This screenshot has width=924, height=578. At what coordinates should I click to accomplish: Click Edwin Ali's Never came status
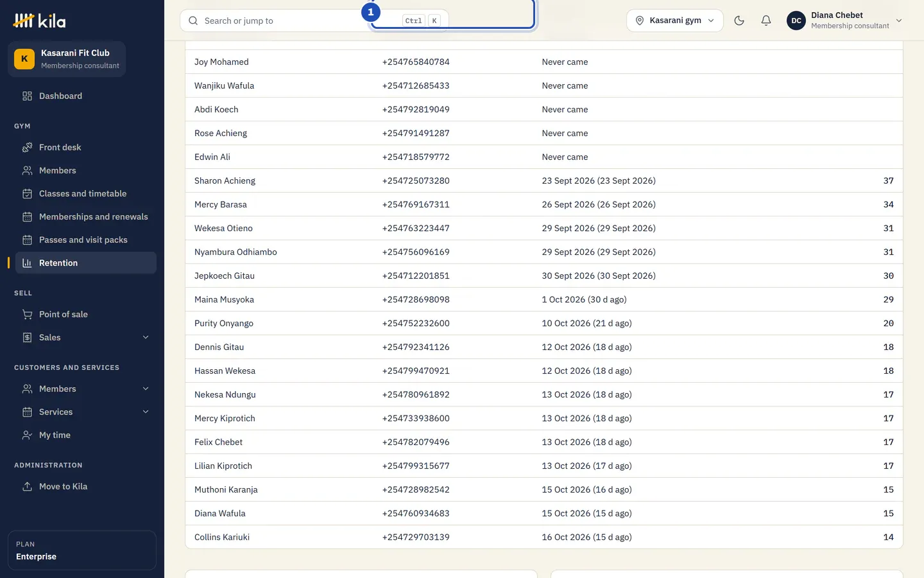(x=565, y=157)
